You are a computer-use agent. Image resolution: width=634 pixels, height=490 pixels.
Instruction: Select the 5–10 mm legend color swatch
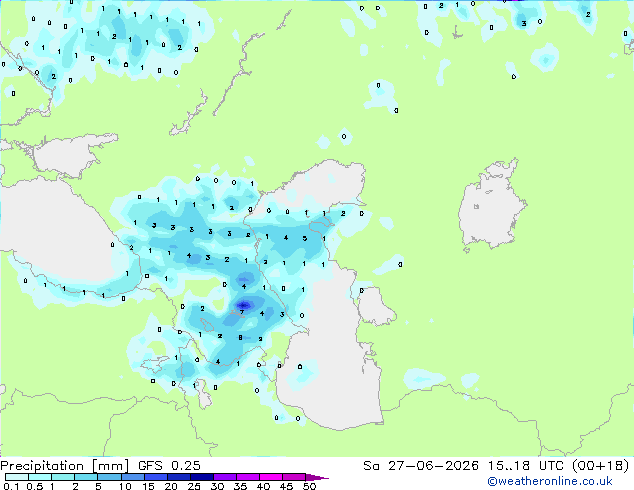tap(109, 477)
